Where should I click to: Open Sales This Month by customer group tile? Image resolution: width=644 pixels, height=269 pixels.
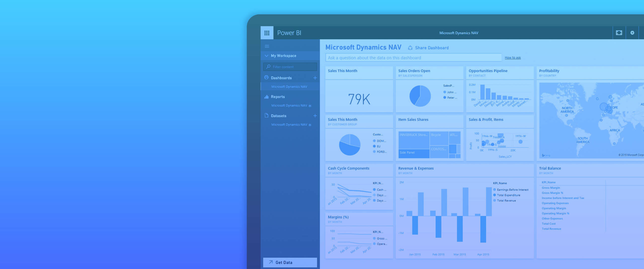click(359, 138)
